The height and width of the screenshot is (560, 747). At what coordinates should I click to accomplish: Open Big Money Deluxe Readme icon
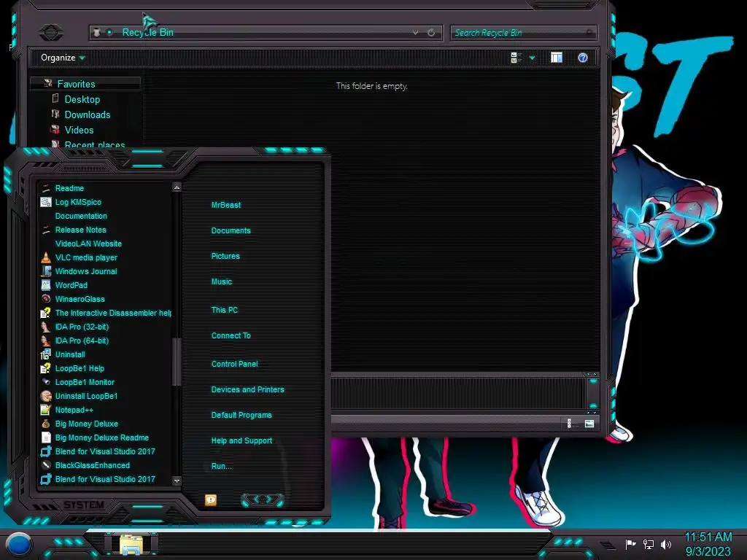click(x=46, y=437)
